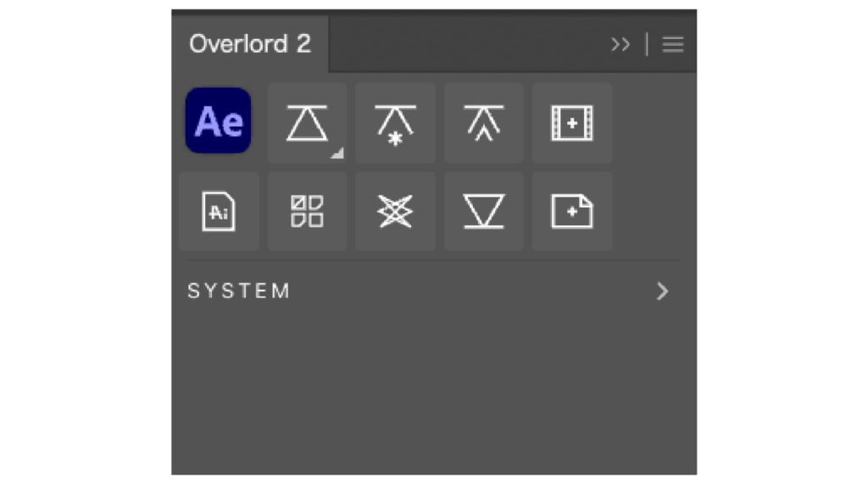Click the divider line above SYSTEM

432,260
